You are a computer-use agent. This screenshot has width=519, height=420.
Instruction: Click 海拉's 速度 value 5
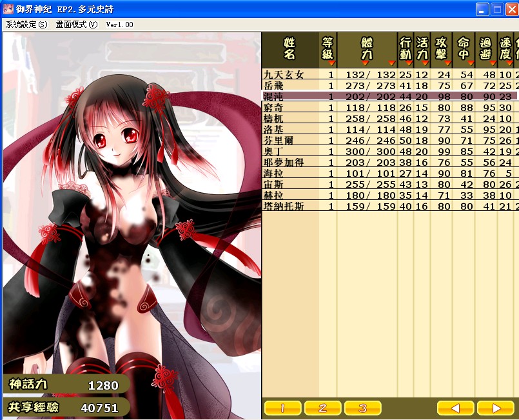[x=509, y=174]
